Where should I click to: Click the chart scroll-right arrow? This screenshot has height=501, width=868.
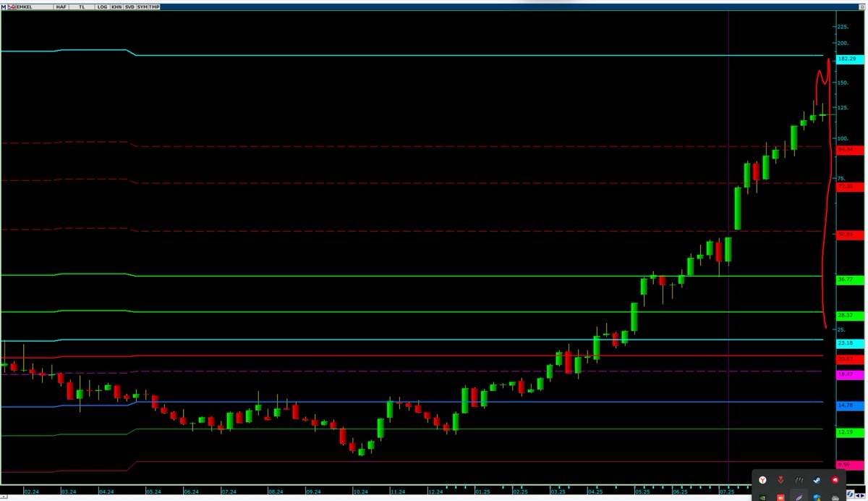click(x=863, y=496)
